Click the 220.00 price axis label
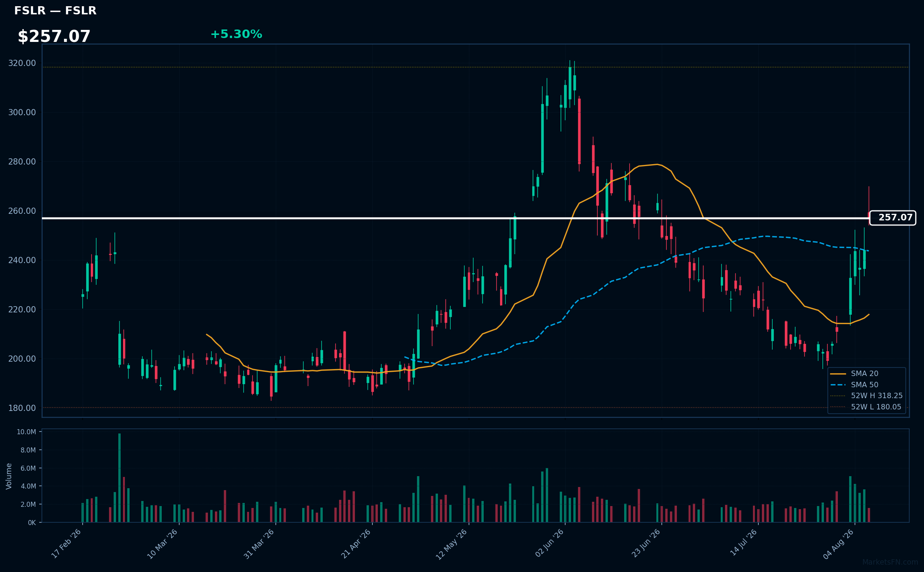The height and width of the screenshot is (572, 924). 22,310
